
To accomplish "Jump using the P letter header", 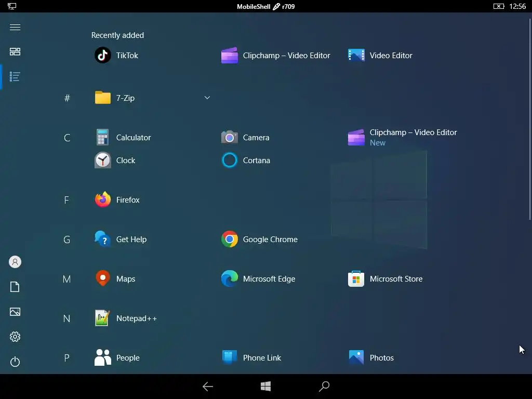I will click(x=67, y=358).
